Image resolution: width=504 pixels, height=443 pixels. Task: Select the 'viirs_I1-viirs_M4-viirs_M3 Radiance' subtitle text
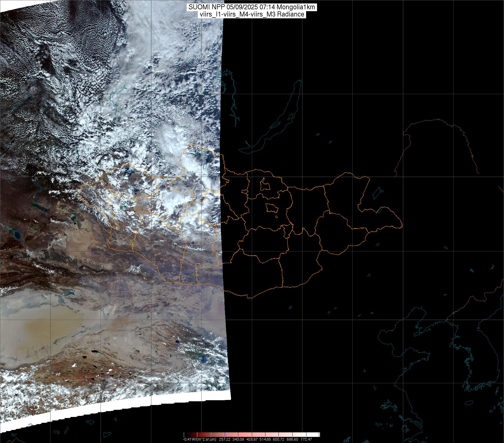pyautogui.click(x=252, y=14)
